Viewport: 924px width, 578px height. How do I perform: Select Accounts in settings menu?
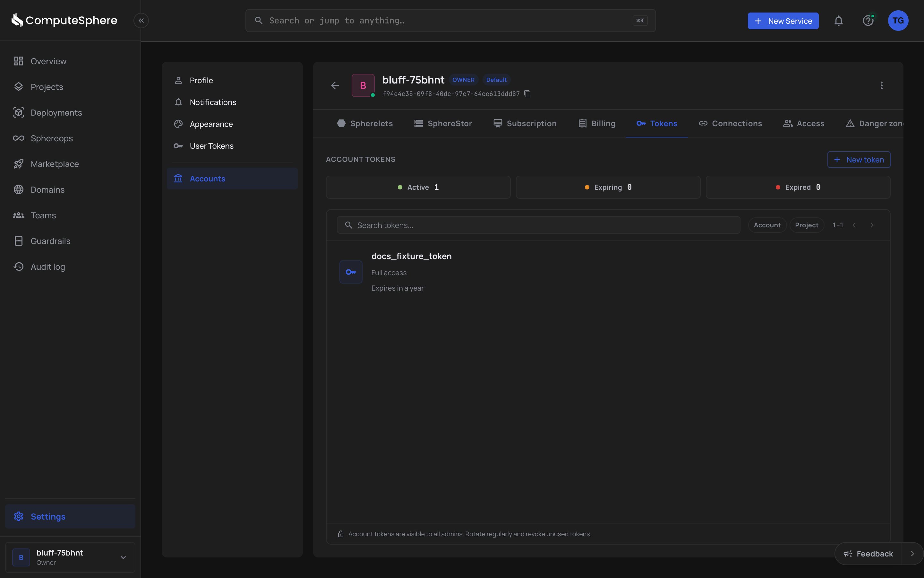coord(232,179)
